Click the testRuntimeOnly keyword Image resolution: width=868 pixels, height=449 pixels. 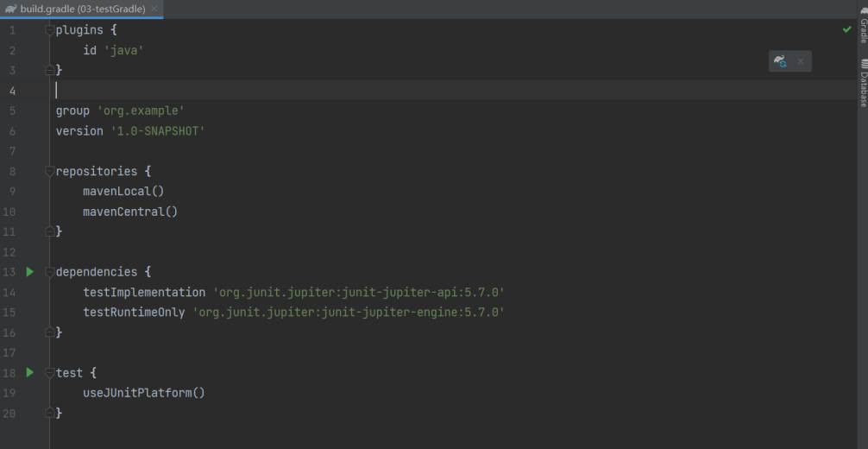point(134,312)
